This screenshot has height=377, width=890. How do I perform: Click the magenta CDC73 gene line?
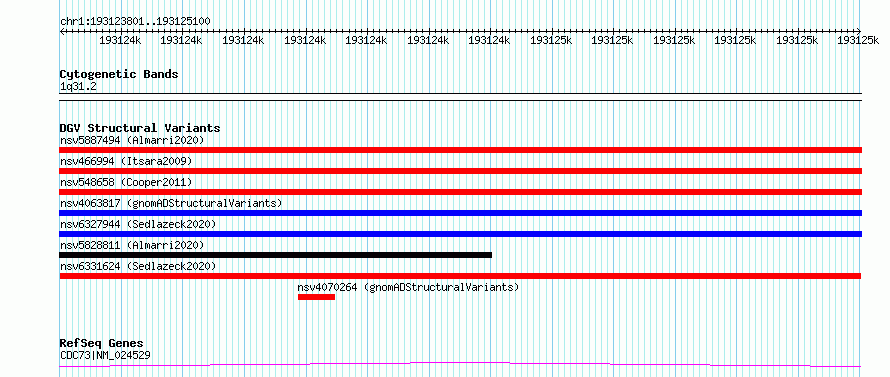(461, 364)
